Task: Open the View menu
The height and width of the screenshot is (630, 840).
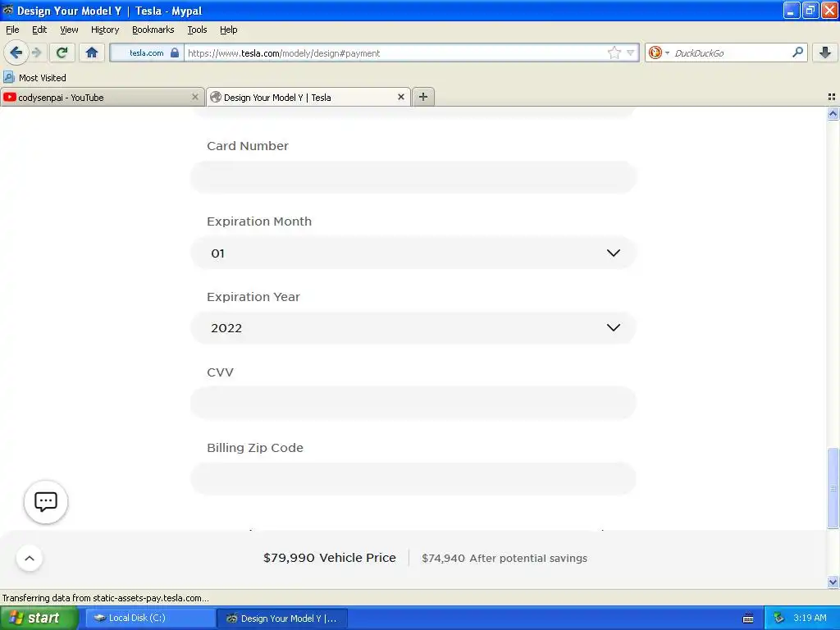Action: (69, 30)
